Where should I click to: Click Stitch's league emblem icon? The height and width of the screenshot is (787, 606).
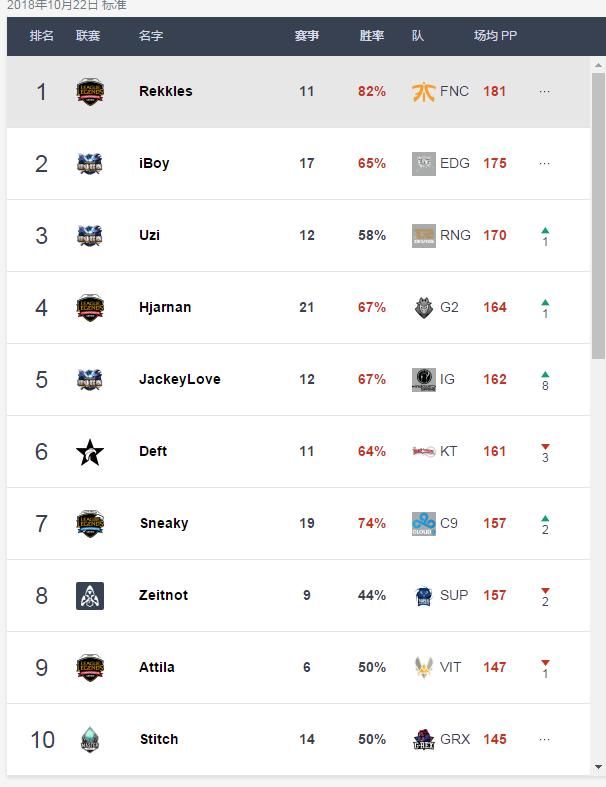coord(90,740)
